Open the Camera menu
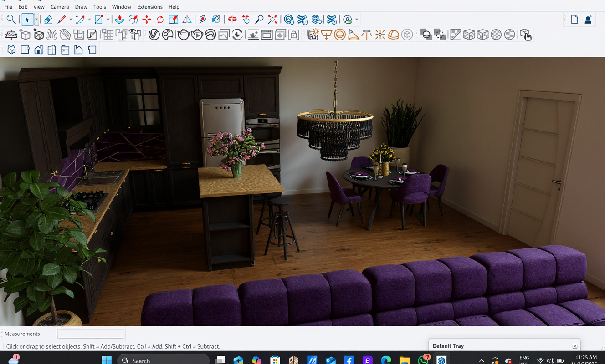The width and height of the screenshot is (605, 364). tap(60, 7)
